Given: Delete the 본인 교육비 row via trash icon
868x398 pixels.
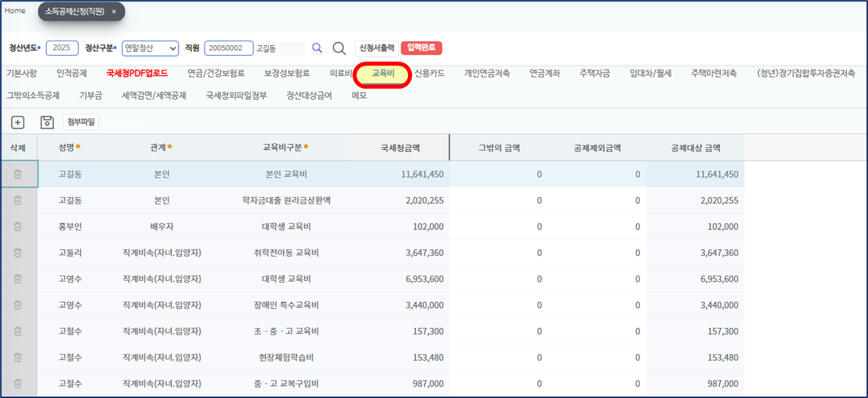Looking at the screenshot, I should click(18, 174).
